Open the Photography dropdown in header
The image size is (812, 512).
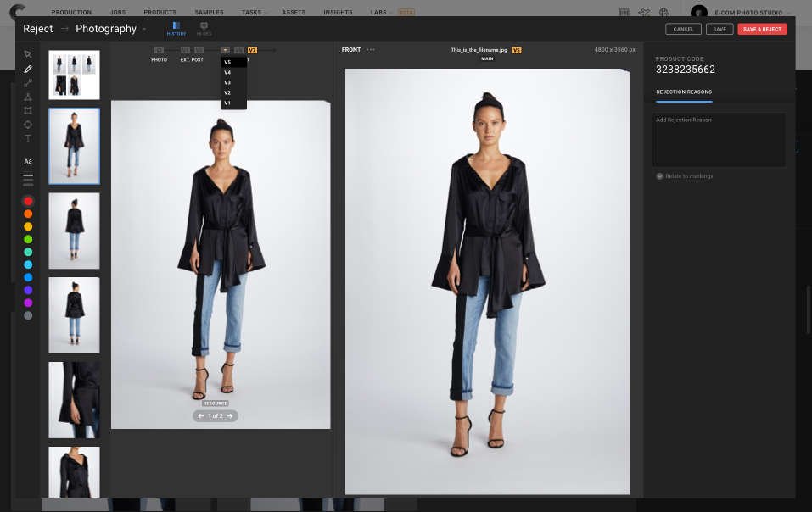[x=111, y=29]
